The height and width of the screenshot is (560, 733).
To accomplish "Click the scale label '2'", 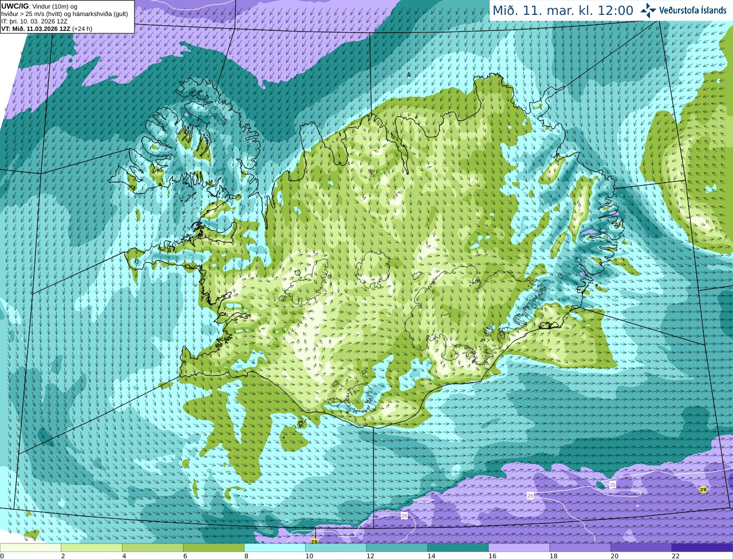I will (x=63, y=556).
